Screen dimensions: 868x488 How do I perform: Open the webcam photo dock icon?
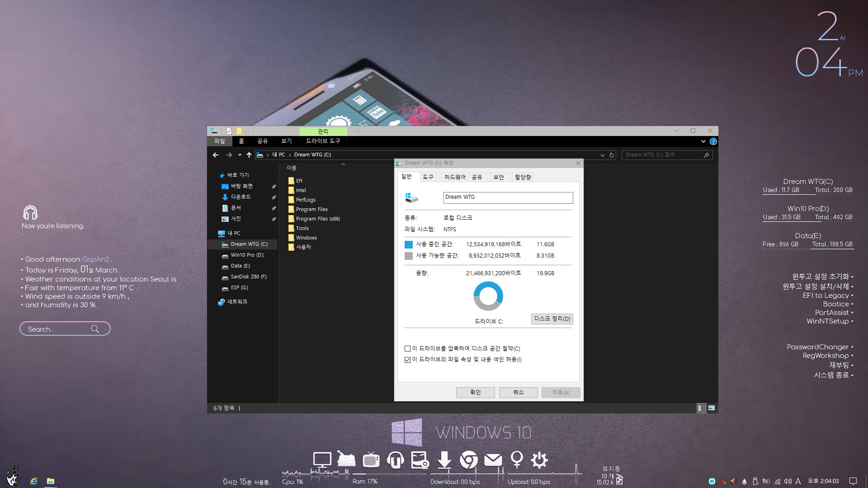click(x=420, y=460)
